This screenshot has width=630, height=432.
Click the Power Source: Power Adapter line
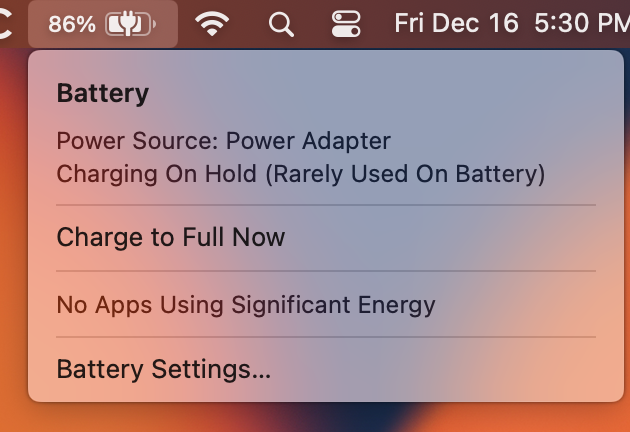tap(223, 141)
